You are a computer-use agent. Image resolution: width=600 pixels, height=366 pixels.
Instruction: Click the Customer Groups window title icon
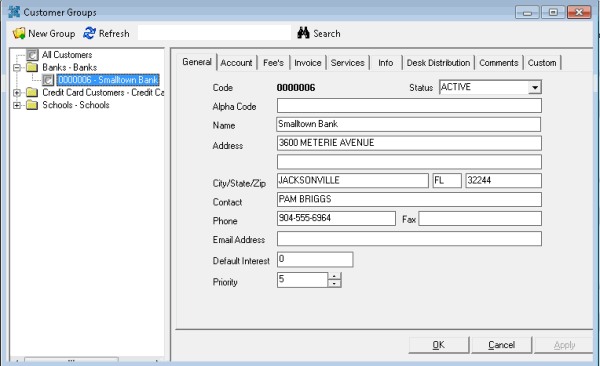click(x=14, y=12)
